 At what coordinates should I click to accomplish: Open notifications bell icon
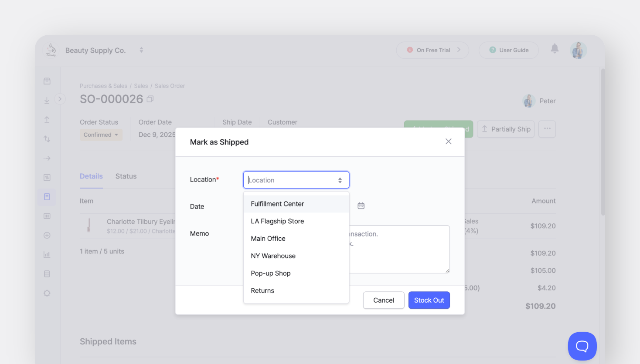click(555, 49)
